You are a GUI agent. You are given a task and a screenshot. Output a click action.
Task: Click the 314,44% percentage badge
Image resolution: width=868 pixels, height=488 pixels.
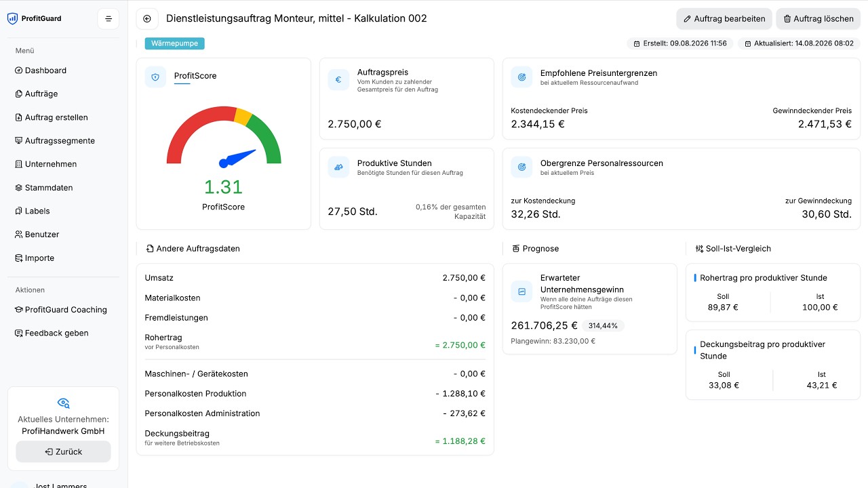tap(603, 325)
